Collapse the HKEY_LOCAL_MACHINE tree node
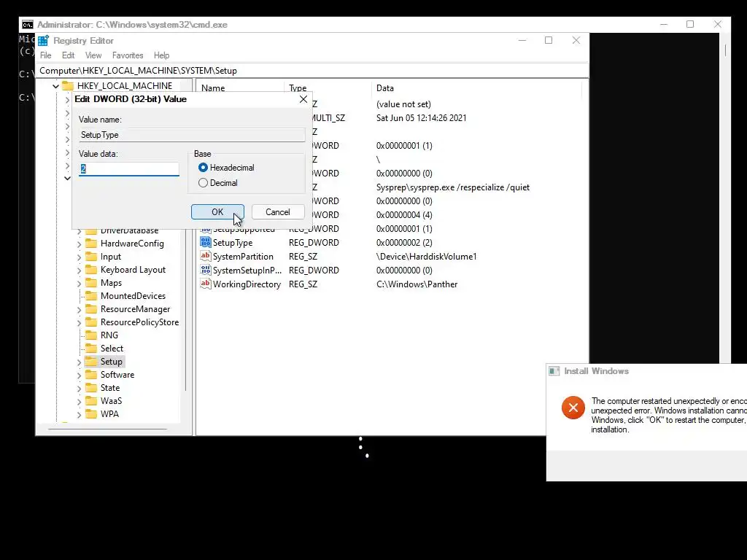Viewport: 747px width, 560px height. point(55,86)
